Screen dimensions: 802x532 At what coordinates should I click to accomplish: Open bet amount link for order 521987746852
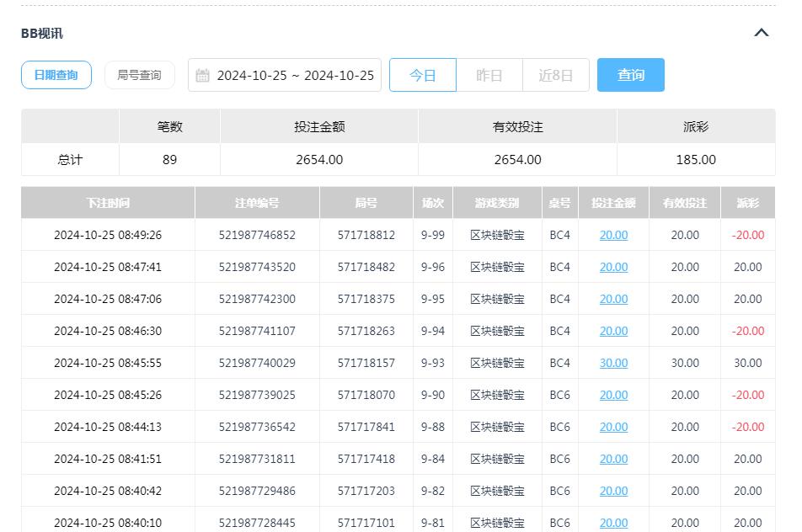612,235
